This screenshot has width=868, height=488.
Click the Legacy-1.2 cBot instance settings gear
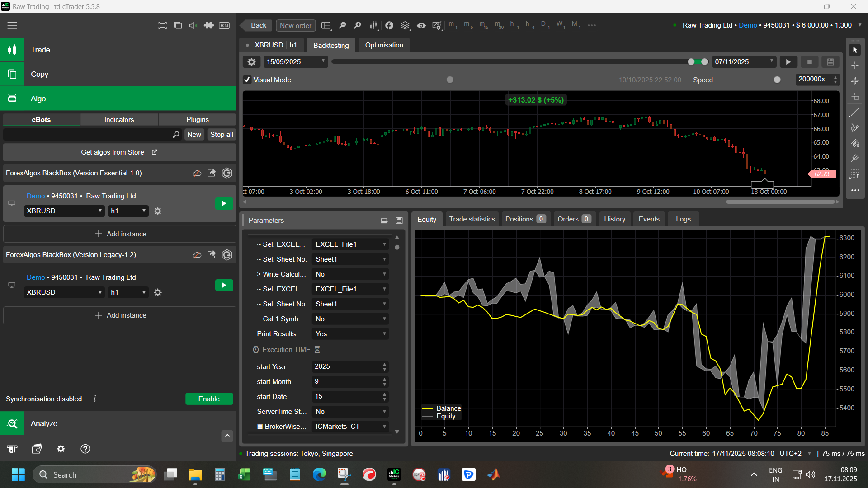click(x=157, y=292)
